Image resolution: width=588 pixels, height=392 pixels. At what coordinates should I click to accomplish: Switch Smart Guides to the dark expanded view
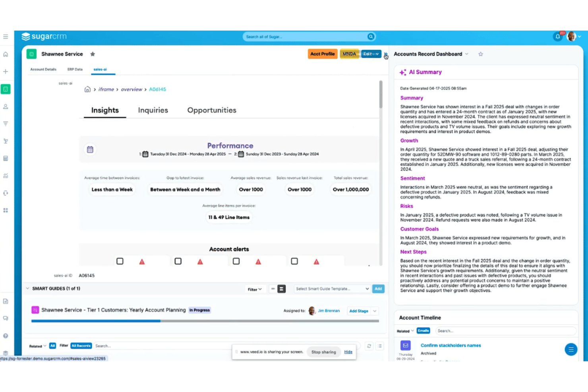click(282, 289)
